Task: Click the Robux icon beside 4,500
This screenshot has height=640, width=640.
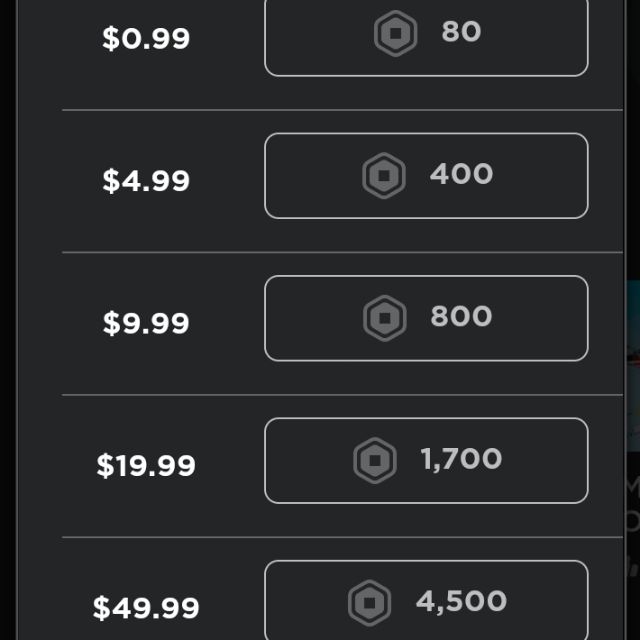Action: (x=370, y=603)
